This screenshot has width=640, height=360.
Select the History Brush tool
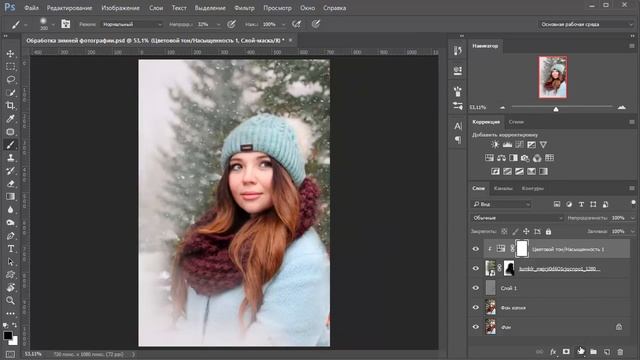pos(11,171)
